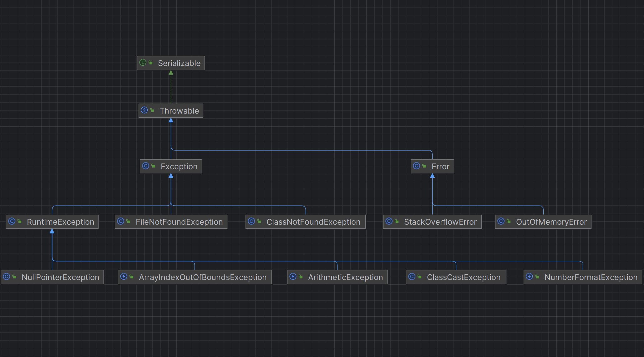Select the Exception class node
This screenshot has width=644, height=357.
click(171, 166)
